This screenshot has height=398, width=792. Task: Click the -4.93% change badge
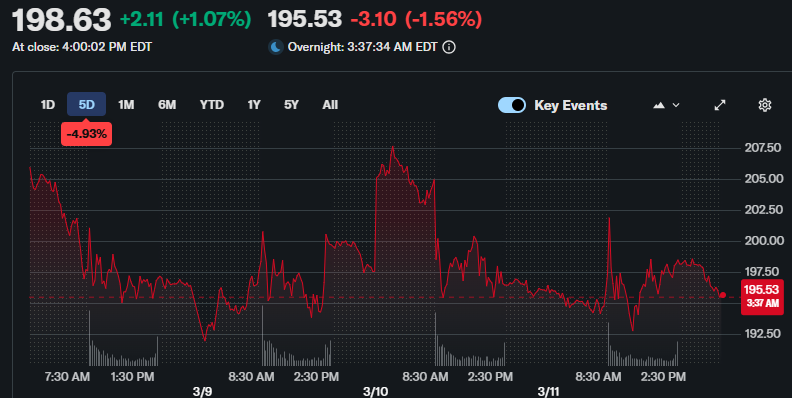tap(86, 134)
